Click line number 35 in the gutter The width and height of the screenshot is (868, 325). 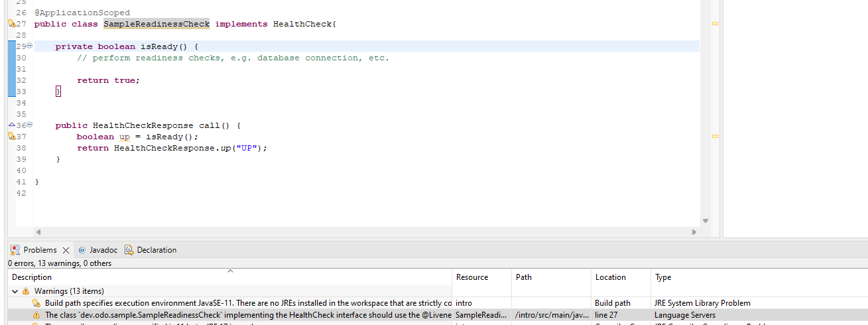click(21, 114)
